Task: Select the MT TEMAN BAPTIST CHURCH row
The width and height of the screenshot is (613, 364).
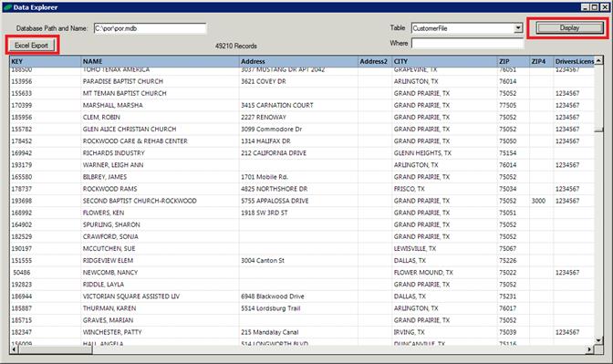Action: click(x=302, y=93)
